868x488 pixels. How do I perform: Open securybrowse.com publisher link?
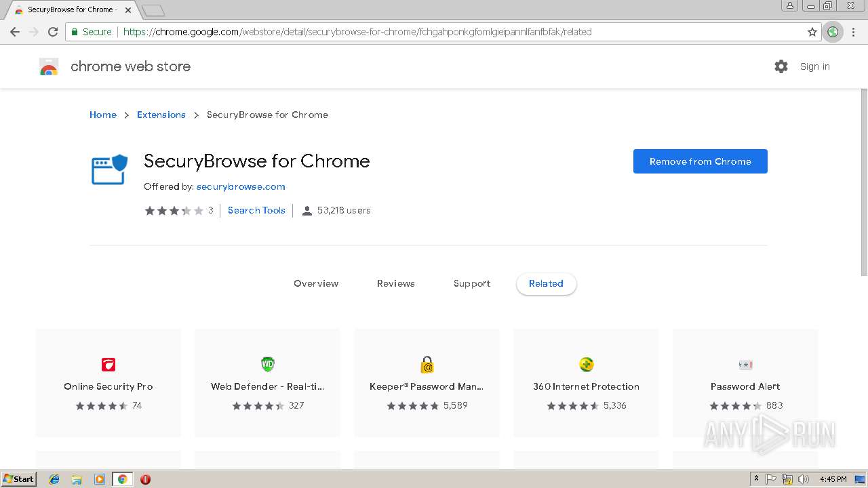click(x=241, y=186)
